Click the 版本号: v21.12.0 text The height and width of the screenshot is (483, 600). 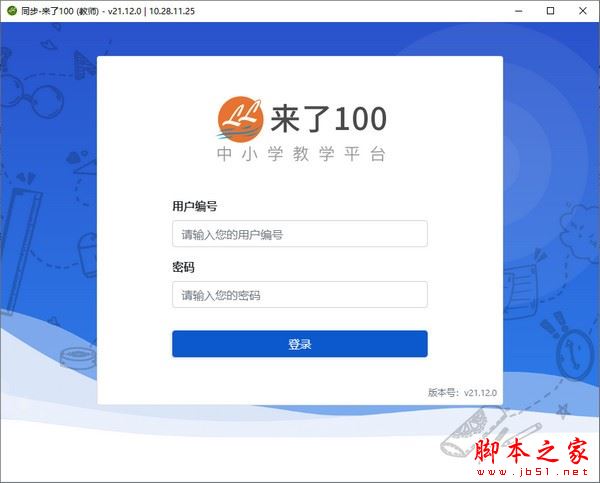462,393
